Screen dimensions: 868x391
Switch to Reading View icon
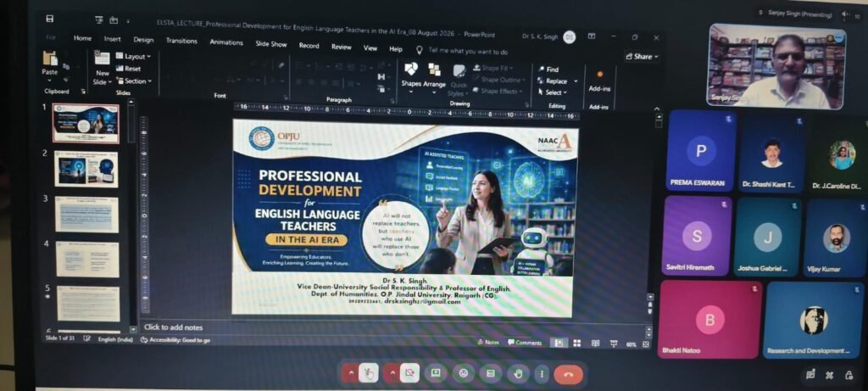pos(595,344)
